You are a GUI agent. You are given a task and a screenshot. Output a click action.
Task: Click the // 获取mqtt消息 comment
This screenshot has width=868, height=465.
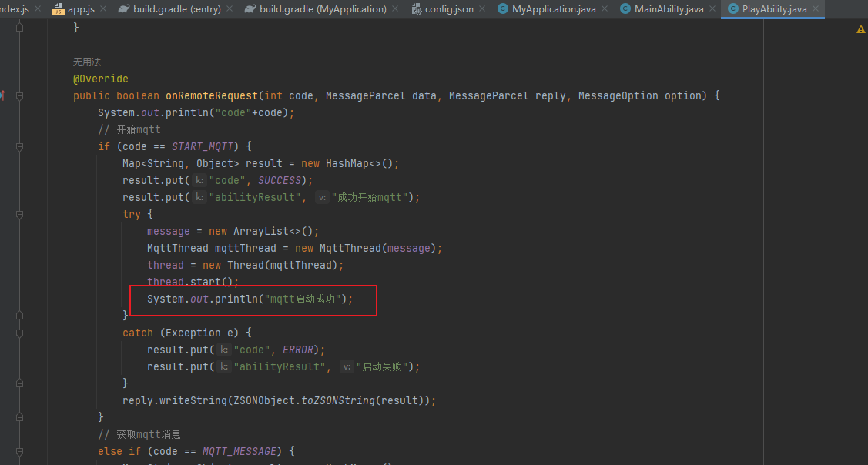point(139,434)
